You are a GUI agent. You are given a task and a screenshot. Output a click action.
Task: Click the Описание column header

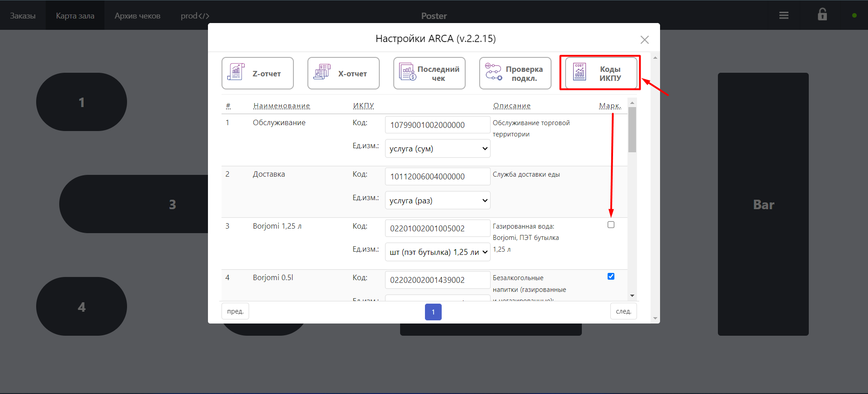(512, 106)
